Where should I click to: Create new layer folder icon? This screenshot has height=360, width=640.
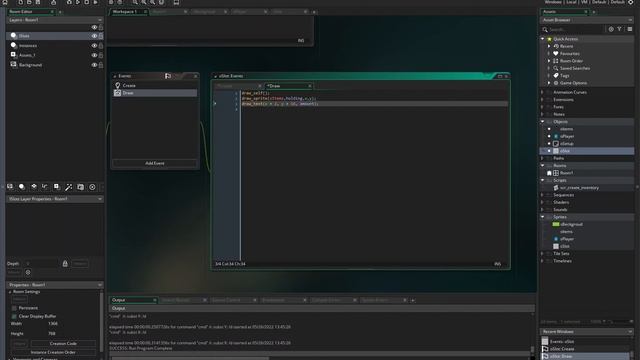pos(80,187)
